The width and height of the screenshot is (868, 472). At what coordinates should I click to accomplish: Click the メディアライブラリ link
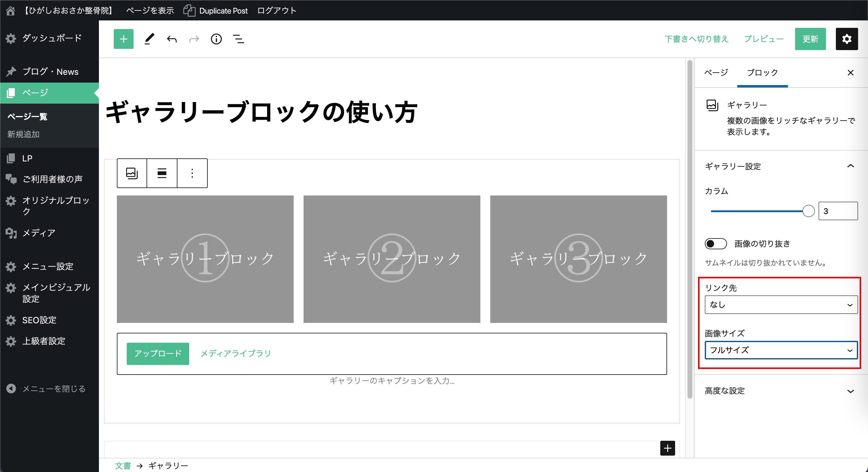236,353
